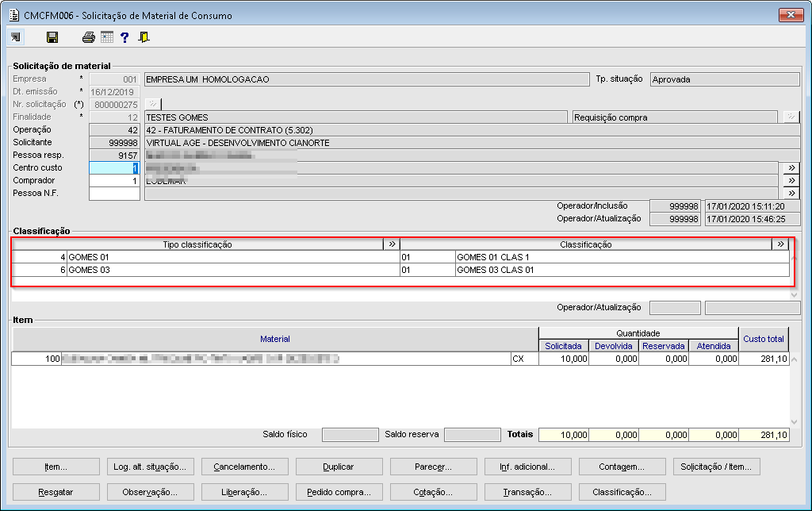Click the Solicitada column header

coord(564,346)
